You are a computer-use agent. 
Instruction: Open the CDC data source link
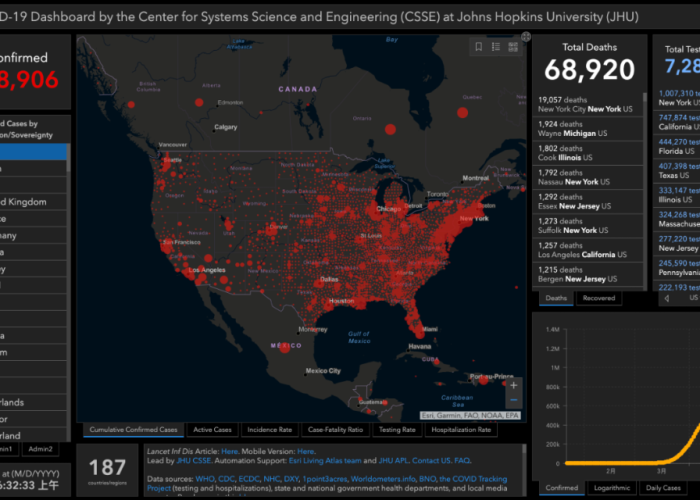[x=226, y=479]
